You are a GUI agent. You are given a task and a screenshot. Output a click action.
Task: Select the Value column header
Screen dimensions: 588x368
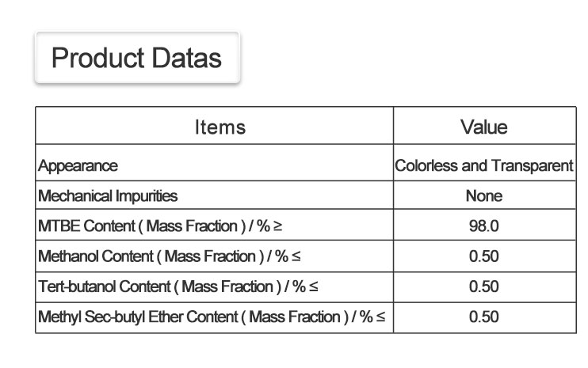coord(483,127)
